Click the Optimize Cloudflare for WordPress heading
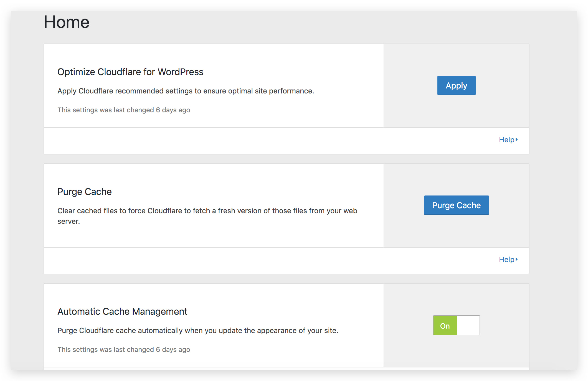 point(130,72)
